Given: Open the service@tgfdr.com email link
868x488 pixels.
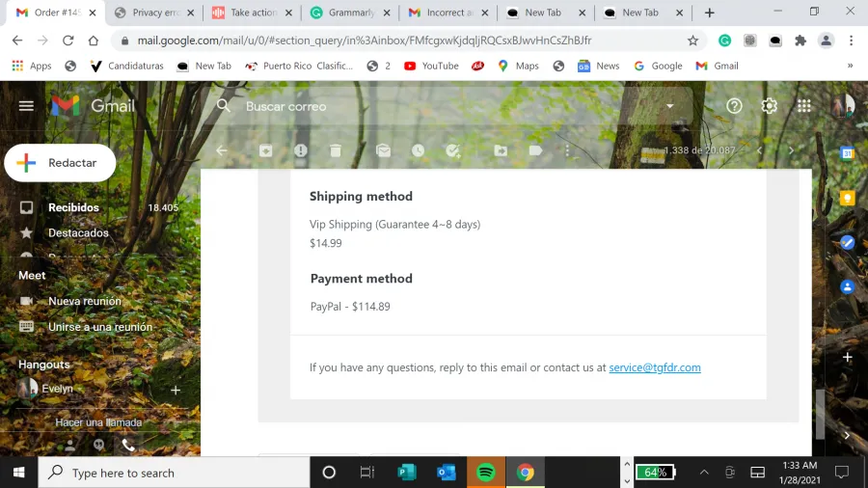Looking at the screenshot, I should coord(654,367).
